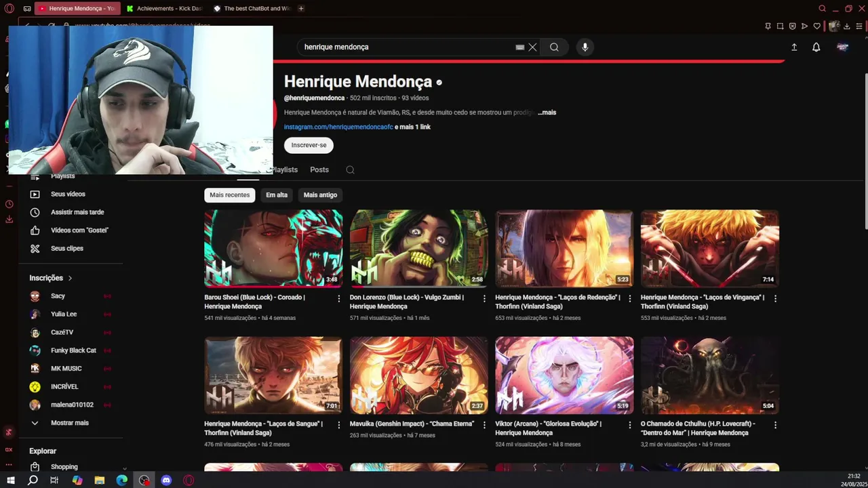Image resolution: width=868 pixels, height=488 pixels.
Task: Click the Opera snapshot icon
Action: [780, 26]
